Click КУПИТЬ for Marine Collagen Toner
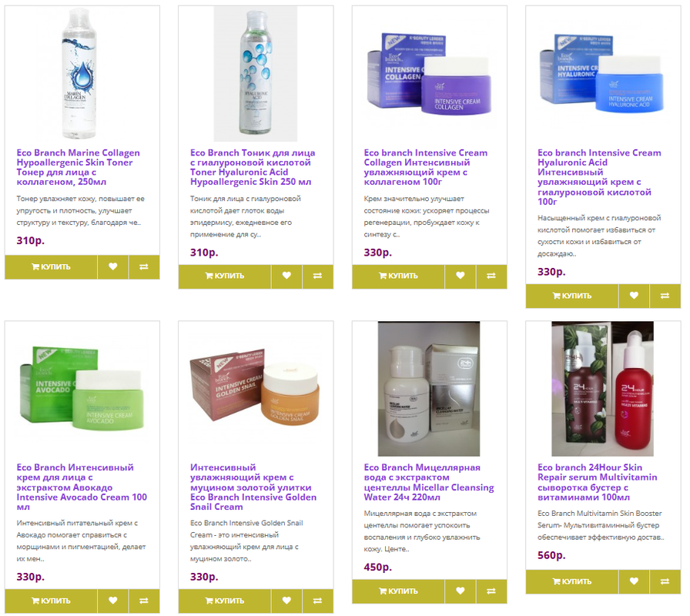 point(51,267)
